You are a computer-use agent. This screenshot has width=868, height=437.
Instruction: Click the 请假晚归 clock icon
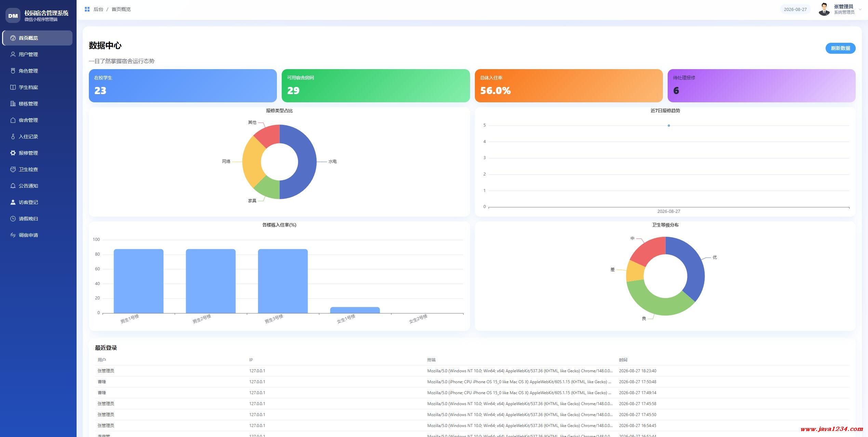(13, 219)
